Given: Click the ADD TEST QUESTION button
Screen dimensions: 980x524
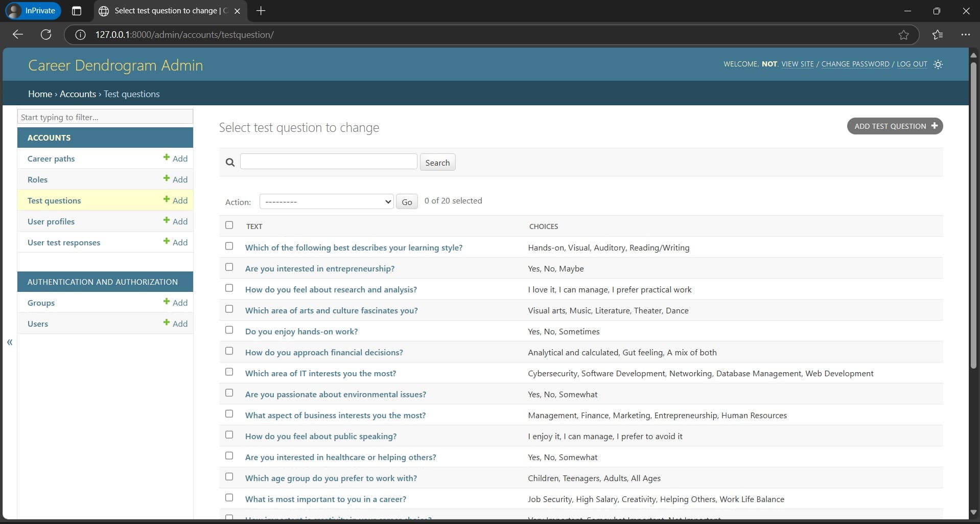Looking at the screenshot, I should pyautogui.click(x=895, y=126).
